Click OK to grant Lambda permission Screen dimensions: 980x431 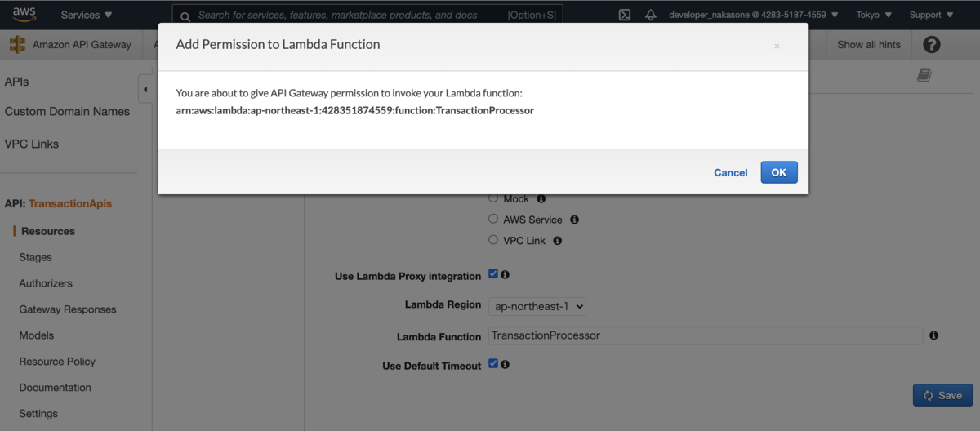(x=779, y=172)
